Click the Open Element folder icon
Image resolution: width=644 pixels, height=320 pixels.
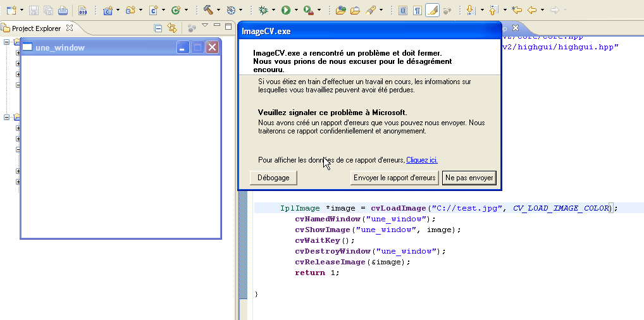coord(340,10)
